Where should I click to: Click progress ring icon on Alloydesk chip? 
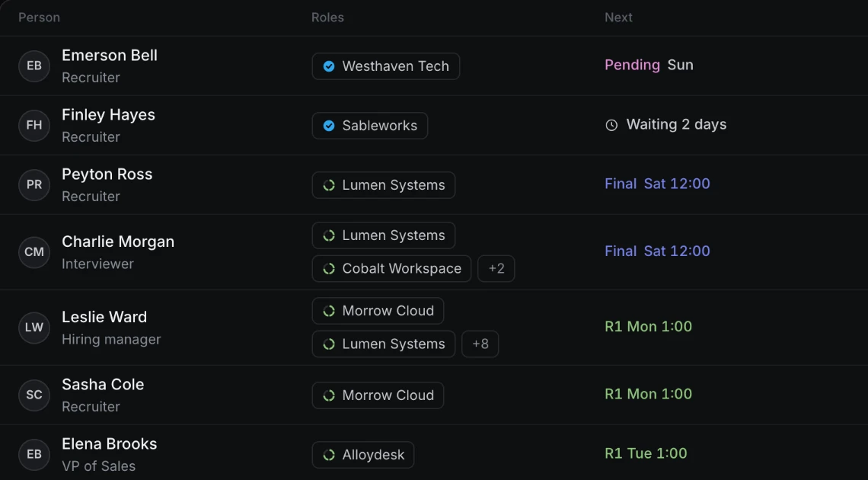coord(329,455)
